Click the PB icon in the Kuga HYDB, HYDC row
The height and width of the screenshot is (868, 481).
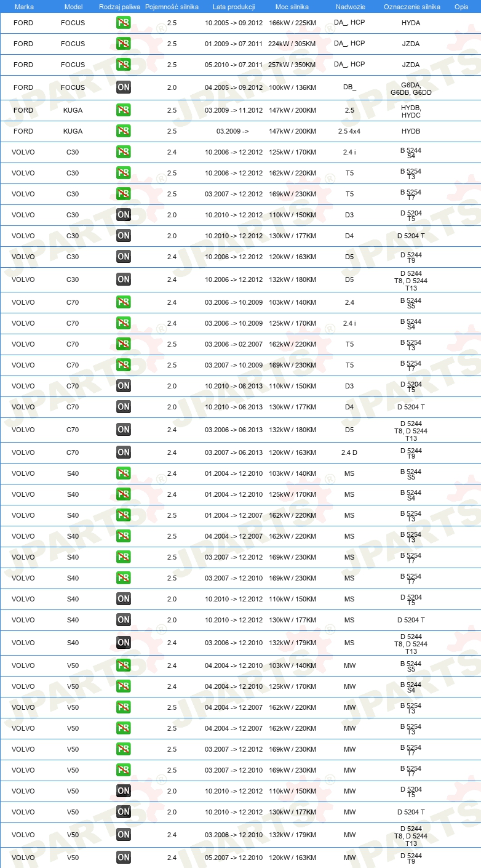(124, 110)
